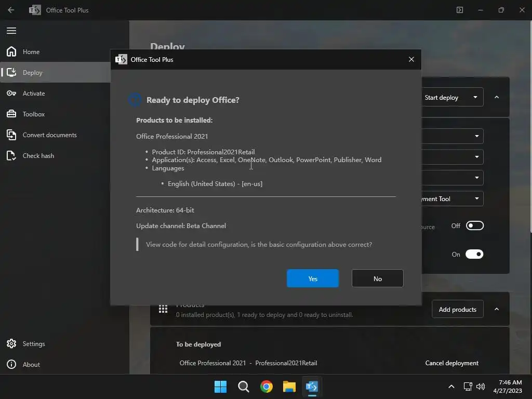Screen dimensions: 532x399
Task: Select Deploy in the sidebar
Action: pos(56,73)
